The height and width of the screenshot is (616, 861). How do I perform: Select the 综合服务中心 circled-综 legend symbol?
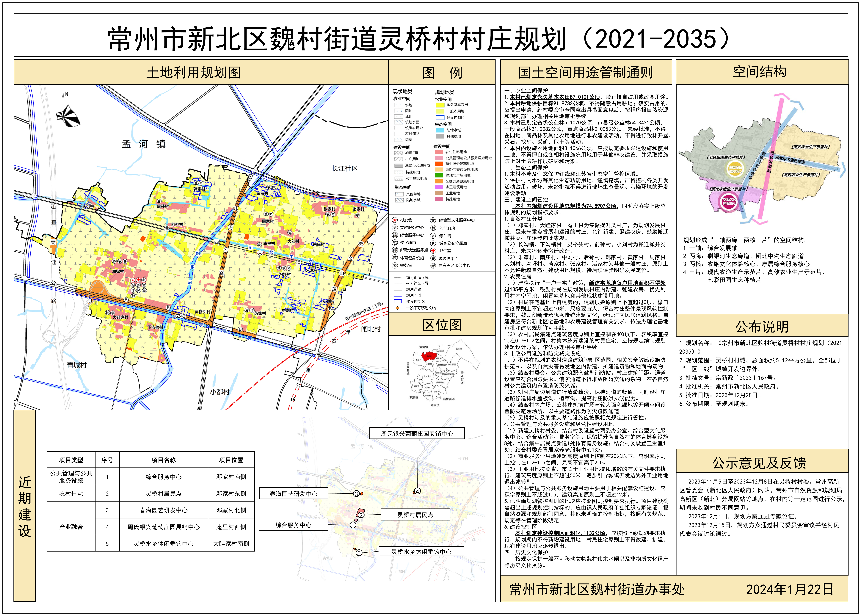[395, 235]
